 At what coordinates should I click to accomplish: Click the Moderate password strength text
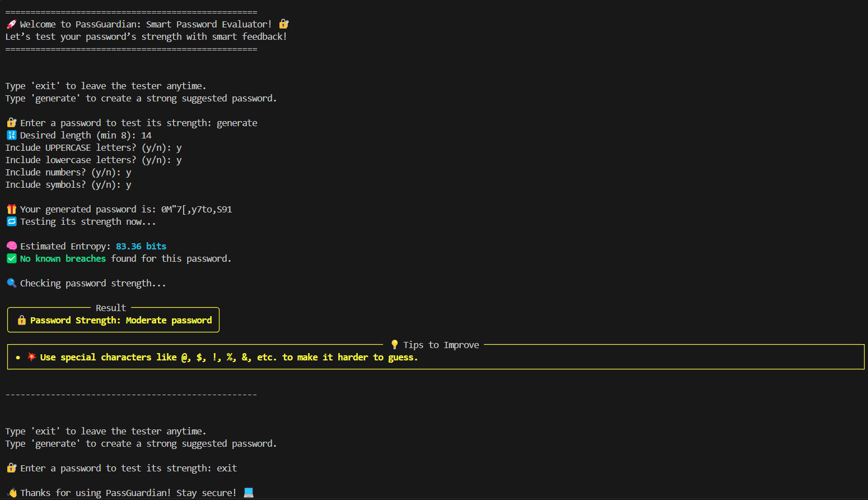[x=169, y=320]
